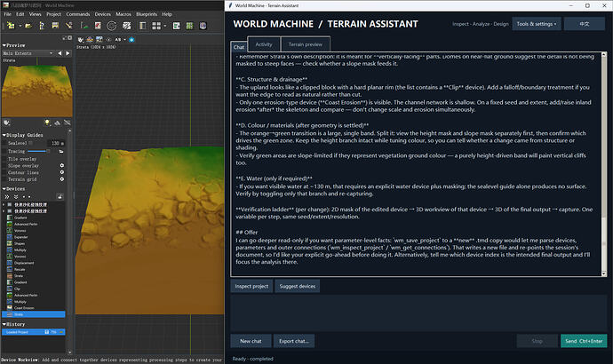
Task: Select the Shapes device in list
Action: tap(20, 243)
